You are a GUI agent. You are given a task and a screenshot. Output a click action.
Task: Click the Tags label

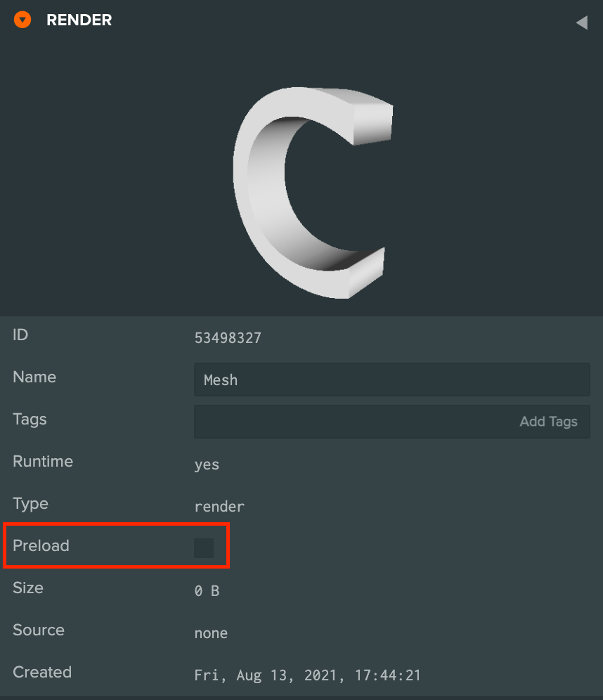pyautogui.click(x=30, y=419)
